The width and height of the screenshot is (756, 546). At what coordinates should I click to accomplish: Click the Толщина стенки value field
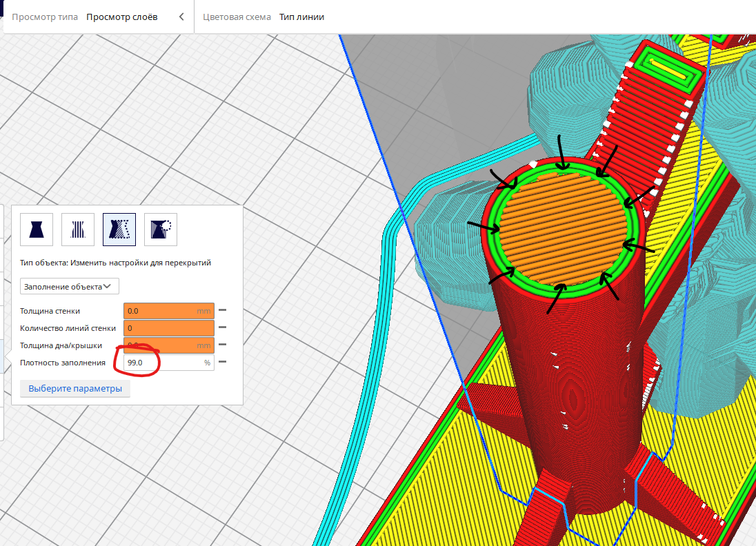(168, 311)
